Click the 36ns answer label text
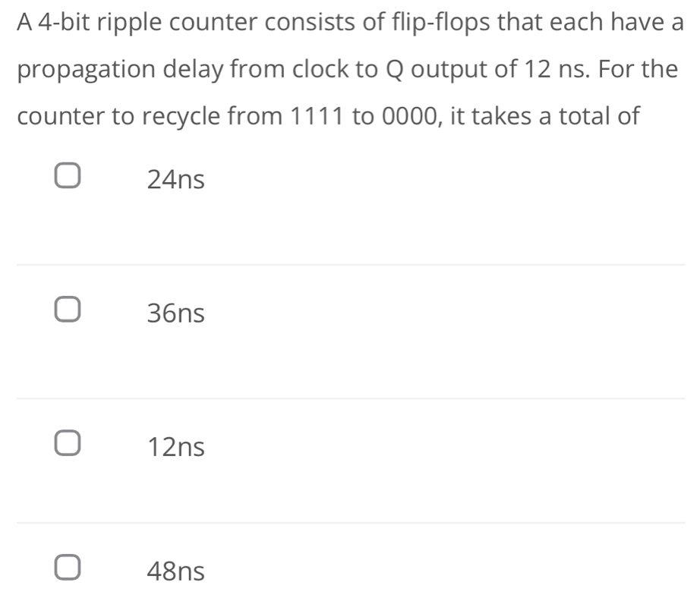Image resolution: width=700 pixels, height=598 pixels. tap(175, 313)
